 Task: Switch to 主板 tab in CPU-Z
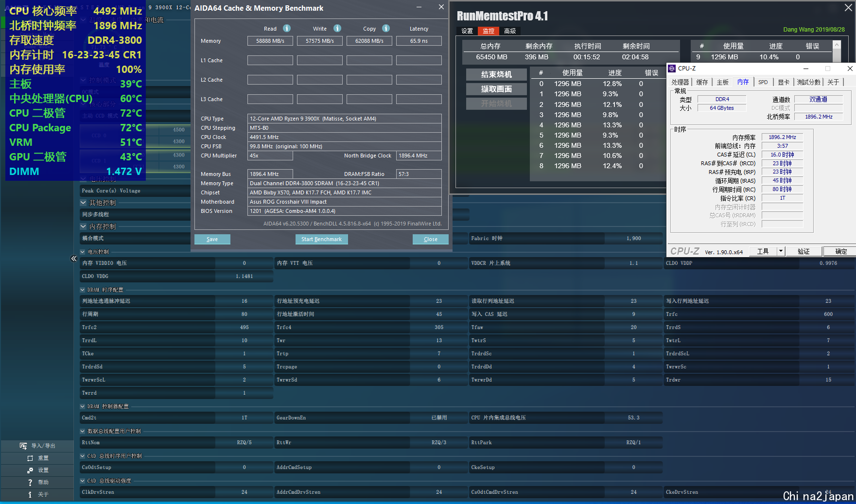[723, 82]
